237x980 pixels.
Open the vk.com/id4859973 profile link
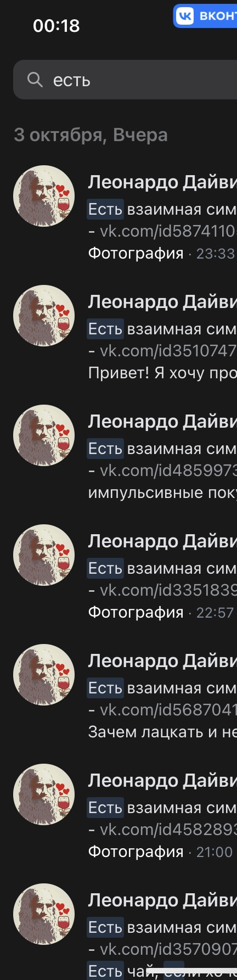coord(168,471)
